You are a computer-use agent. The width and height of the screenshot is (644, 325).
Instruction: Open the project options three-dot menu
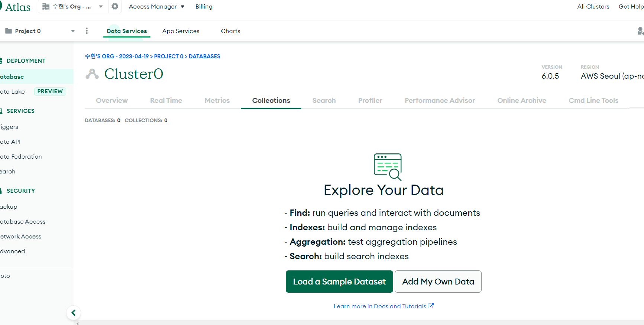tap(87, 31)
